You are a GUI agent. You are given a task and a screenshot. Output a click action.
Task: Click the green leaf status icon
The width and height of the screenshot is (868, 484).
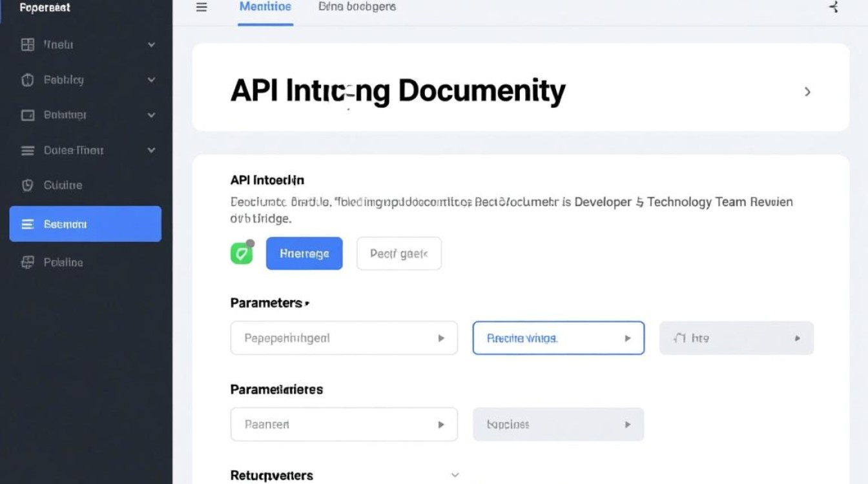[x=242, y=254]
